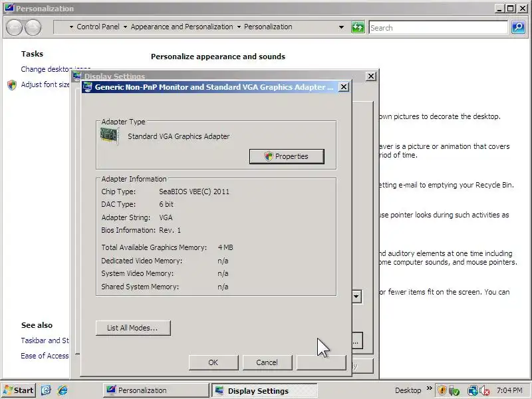
Task: Open the List All Modes dialog
Action: point(133,328)
